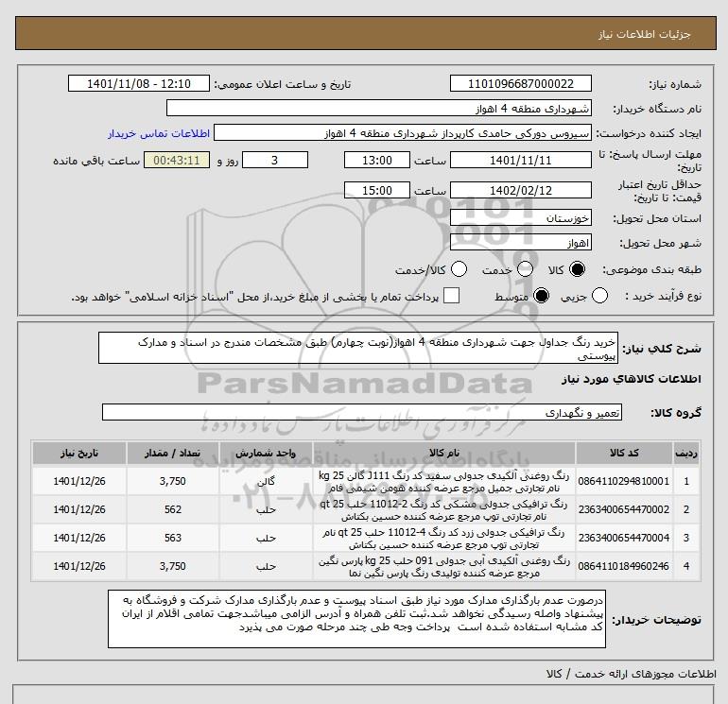Screen dimensions: 728x704
Task: Click quantity 562 in row 2
Action: [173, 509]
